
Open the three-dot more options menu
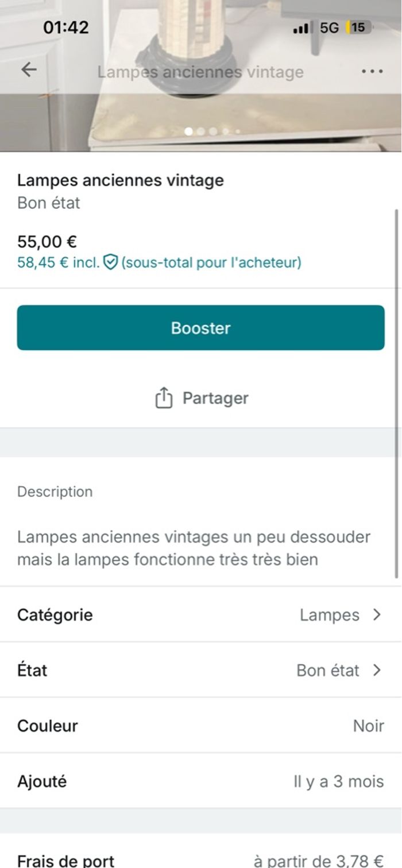tap(372, 72)
